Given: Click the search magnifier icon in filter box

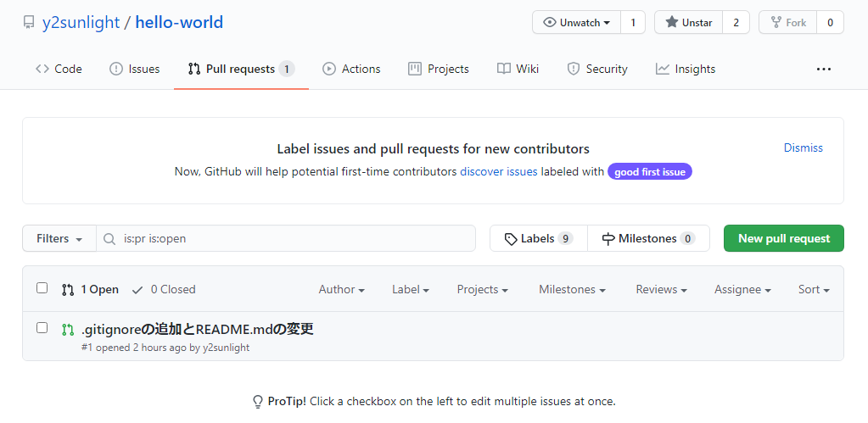Looking at the screenshot, I should (x=109, y=239).
